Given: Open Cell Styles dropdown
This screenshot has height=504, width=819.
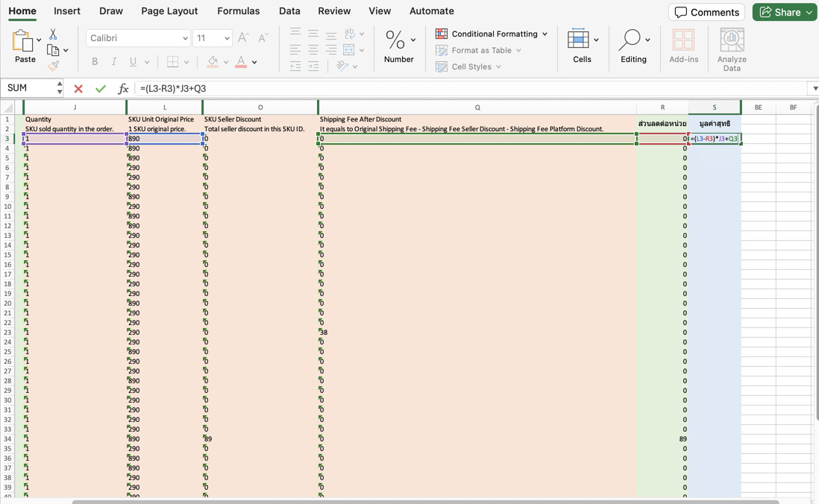Looking at the screenshot, I should [x=468, y=67].
